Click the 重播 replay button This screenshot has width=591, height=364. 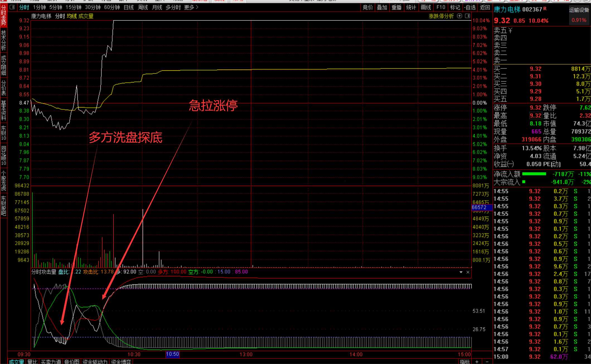click(x=396, y=8)
